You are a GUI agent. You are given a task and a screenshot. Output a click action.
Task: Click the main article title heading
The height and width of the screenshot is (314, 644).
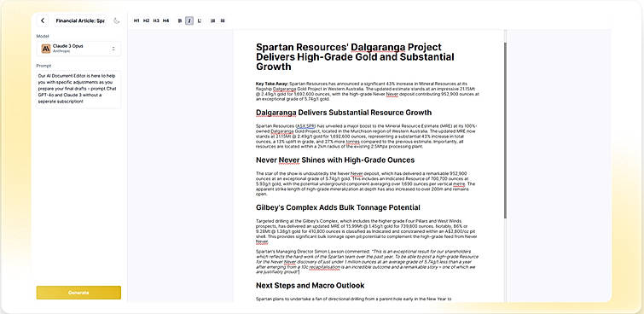coord(355,56)
